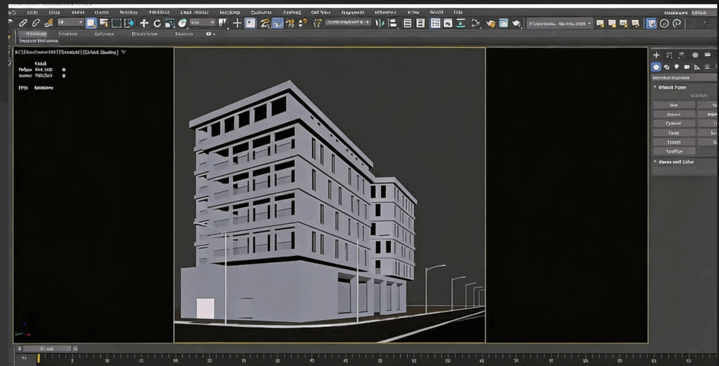Toggle the ribbon display

pyautogui.click(x=435, y=23)
